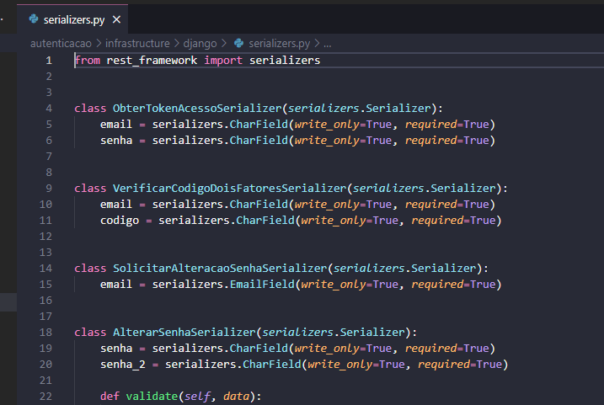Screen dimensions: 604x405
Task: Click the Python file icon in the serializers.py tab
Action: 34,19
